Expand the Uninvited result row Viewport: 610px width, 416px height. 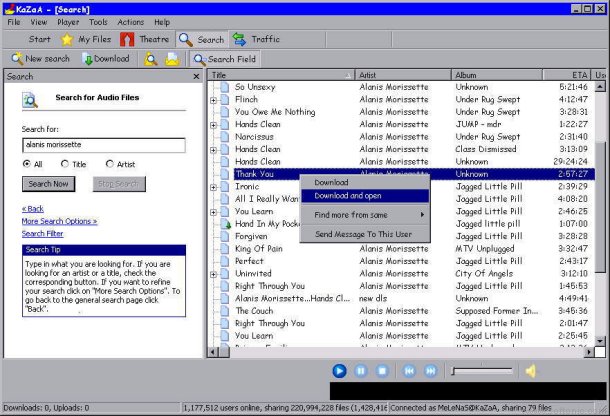(x=213, y=275)
